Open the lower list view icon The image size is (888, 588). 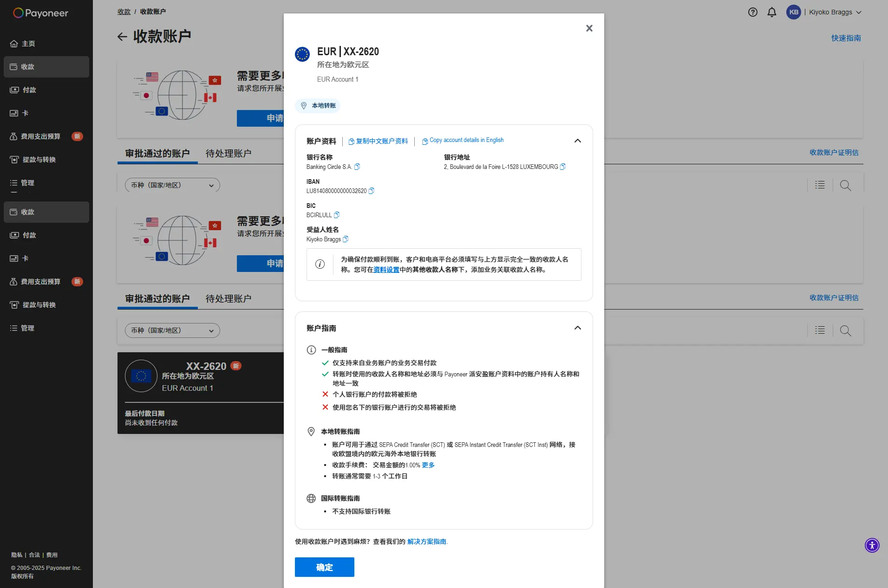coord(820,330)
